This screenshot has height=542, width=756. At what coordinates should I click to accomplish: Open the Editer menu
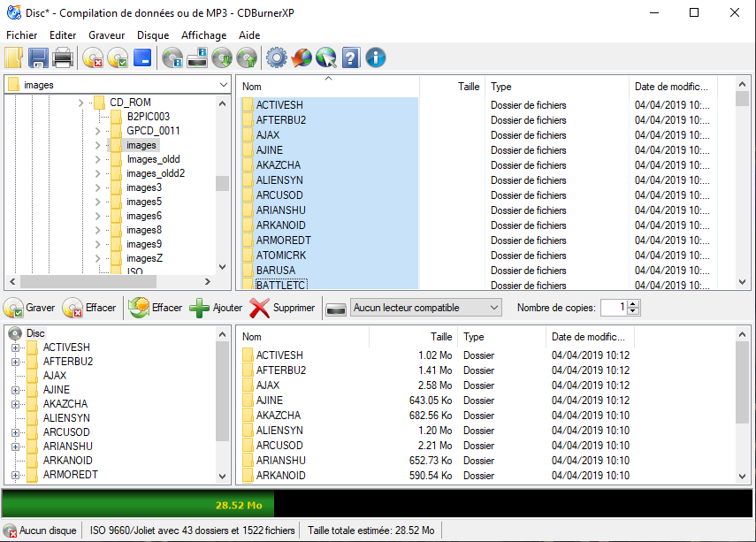(63, 35)
